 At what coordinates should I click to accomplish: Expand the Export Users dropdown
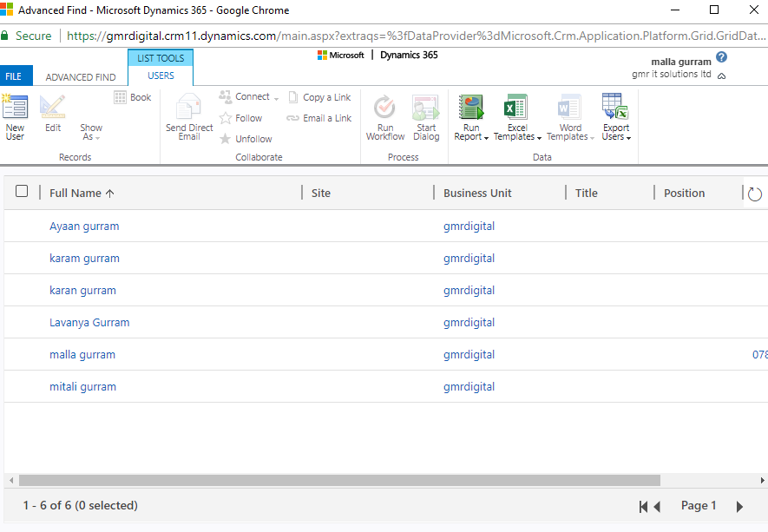click(616, 136)
